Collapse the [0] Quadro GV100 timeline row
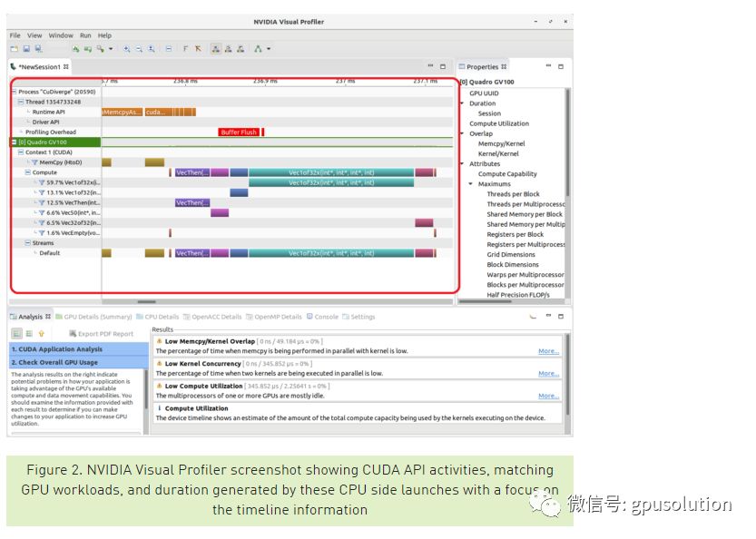 pyautogui.click(x=14, y=142)
